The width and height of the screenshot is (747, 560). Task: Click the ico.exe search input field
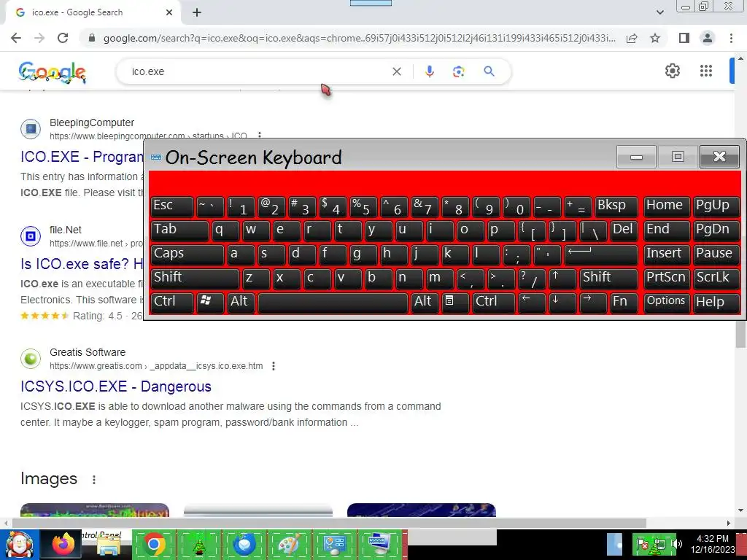click(x=258, y=71)
